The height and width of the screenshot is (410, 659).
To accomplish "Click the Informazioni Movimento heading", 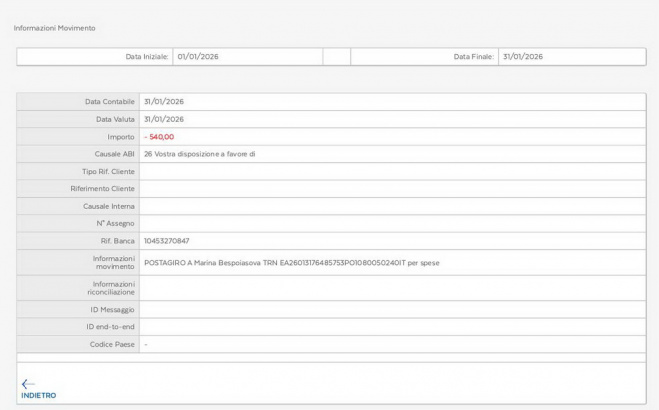I will (55, 28).
